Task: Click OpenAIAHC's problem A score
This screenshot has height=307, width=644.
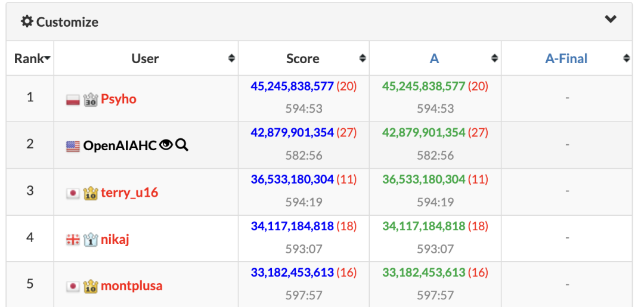Action: click(x=423, y=132)
